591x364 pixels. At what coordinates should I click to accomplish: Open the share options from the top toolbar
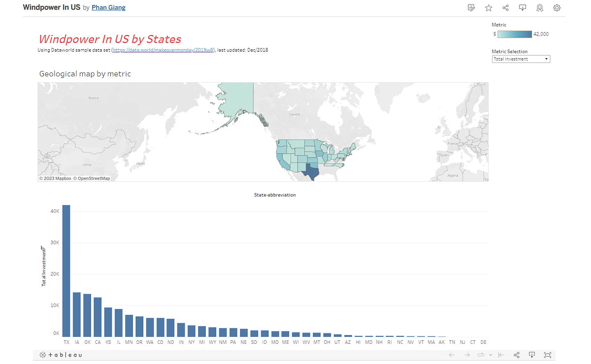tap(505, 7)
